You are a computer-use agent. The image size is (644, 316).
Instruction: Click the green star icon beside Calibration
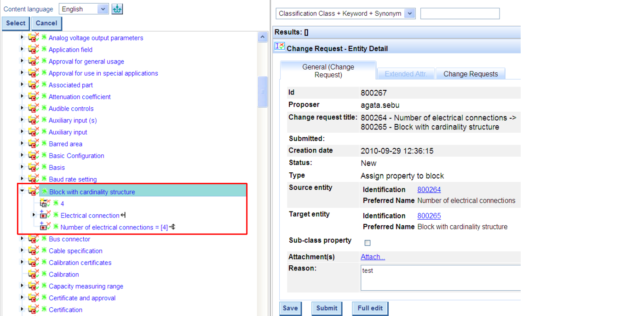(x=44, y=274)
